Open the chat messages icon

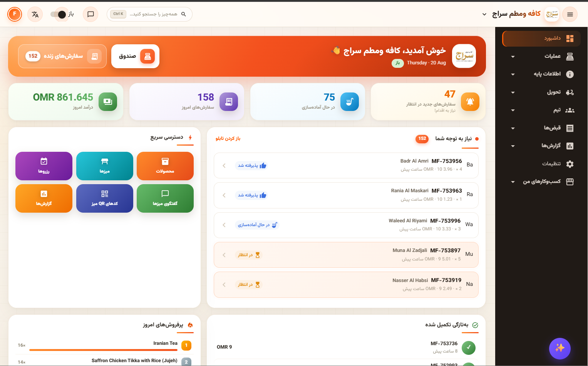[90, 14]
